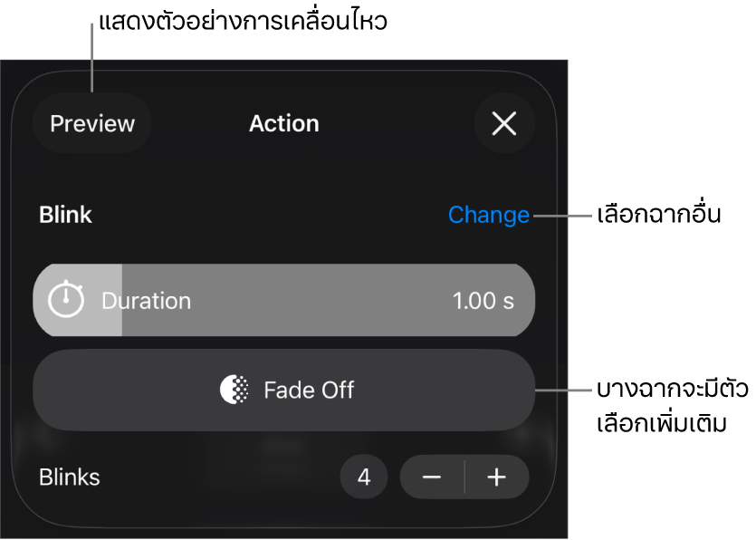Close the Action panel with the X

pos(504,123)
